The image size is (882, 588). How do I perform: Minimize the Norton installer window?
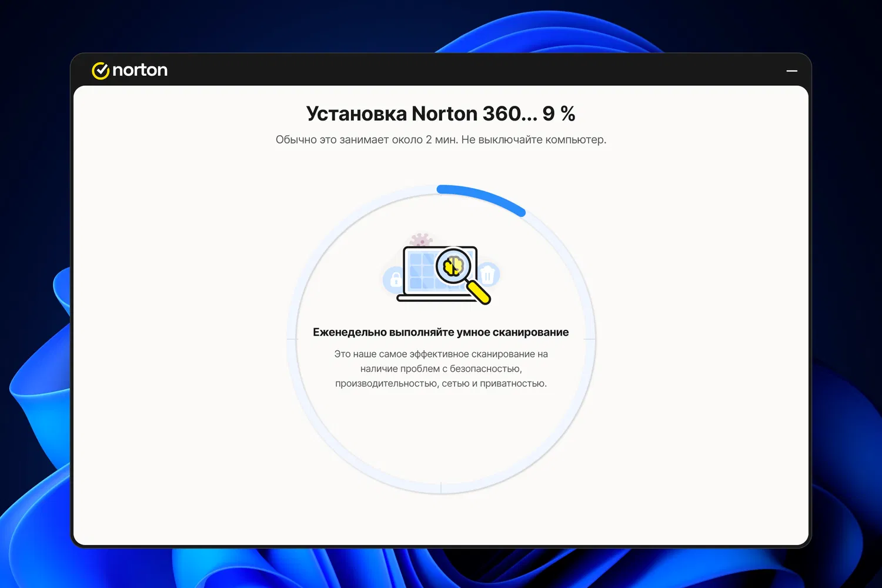(791, 71)
